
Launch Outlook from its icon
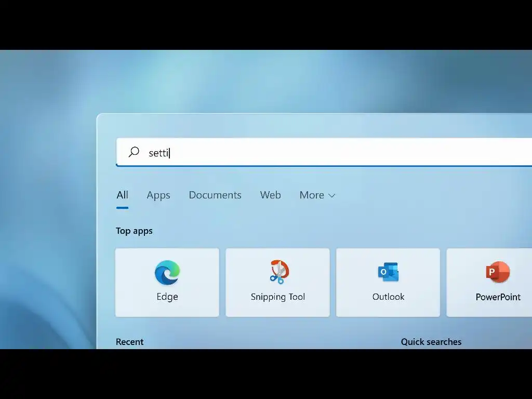click(388, 272)
